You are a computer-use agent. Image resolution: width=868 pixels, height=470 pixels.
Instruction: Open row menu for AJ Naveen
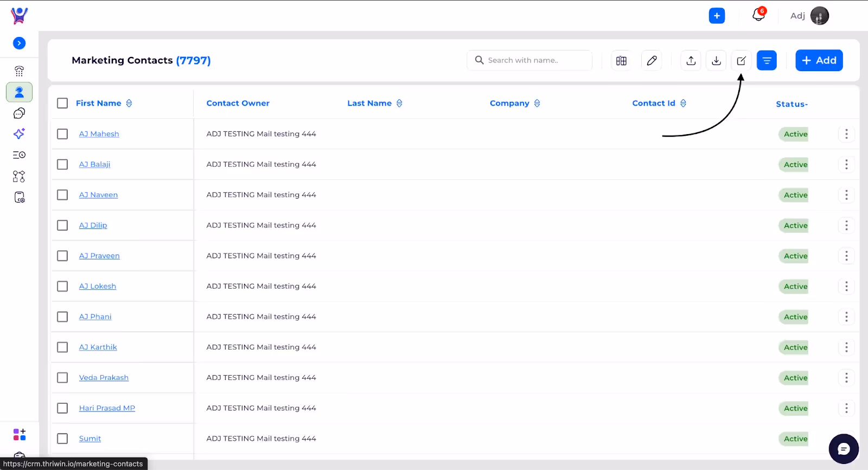pos(846,194)
